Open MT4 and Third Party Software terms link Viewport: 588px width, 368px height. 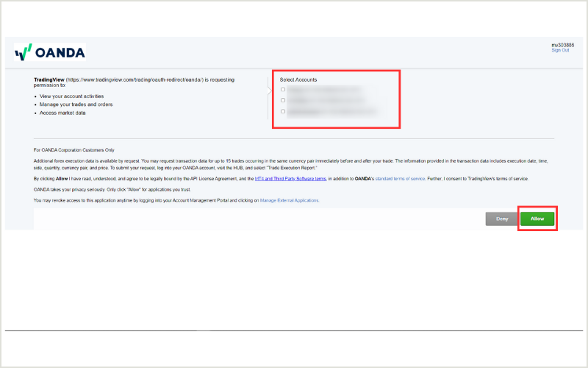click(290, 179)
